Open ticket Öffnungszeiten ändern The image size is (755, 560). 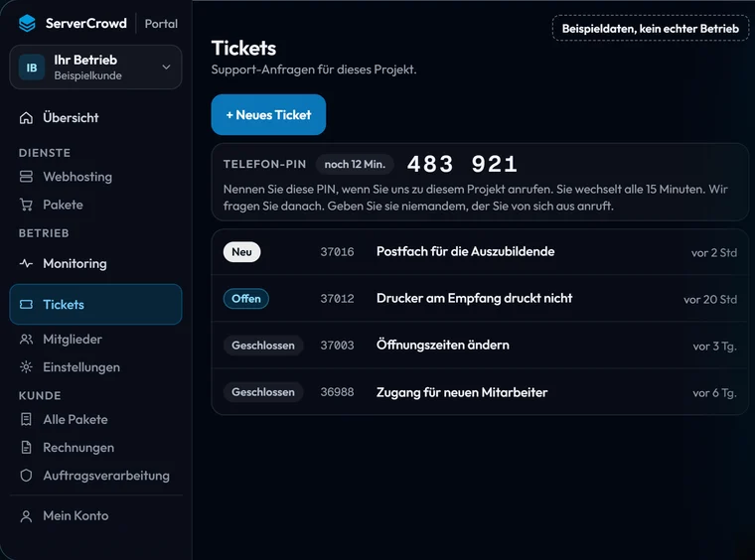tap(480, 346)
